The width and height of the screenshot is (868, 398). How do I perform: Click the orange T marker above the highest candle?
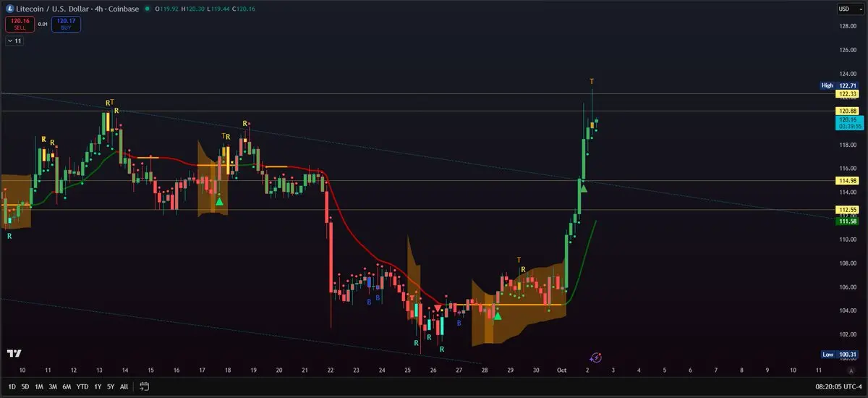point(592,81)
